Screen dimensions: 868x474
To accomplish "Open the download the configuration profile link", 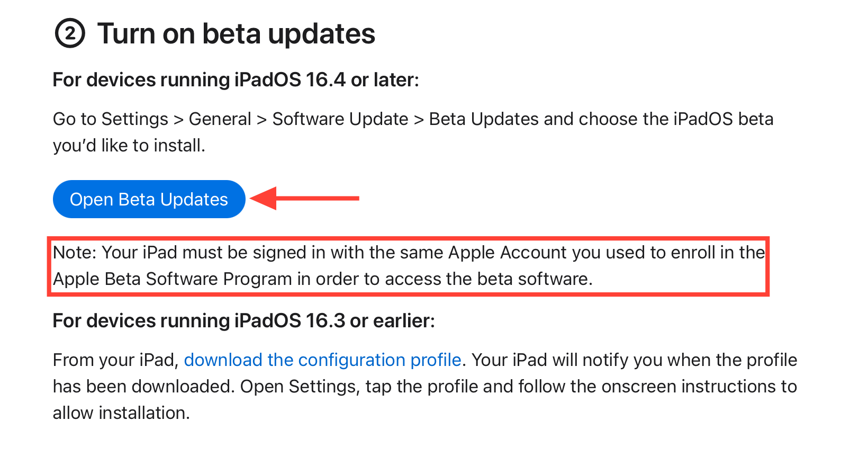I will 322,360.
